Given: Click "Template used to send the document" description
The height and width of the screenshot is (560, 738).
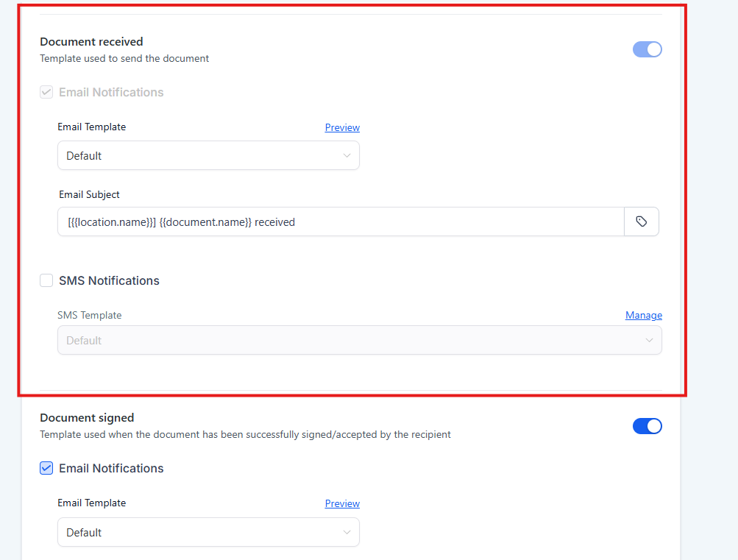Looking at the screenshot, I should (x=124, y=58).
